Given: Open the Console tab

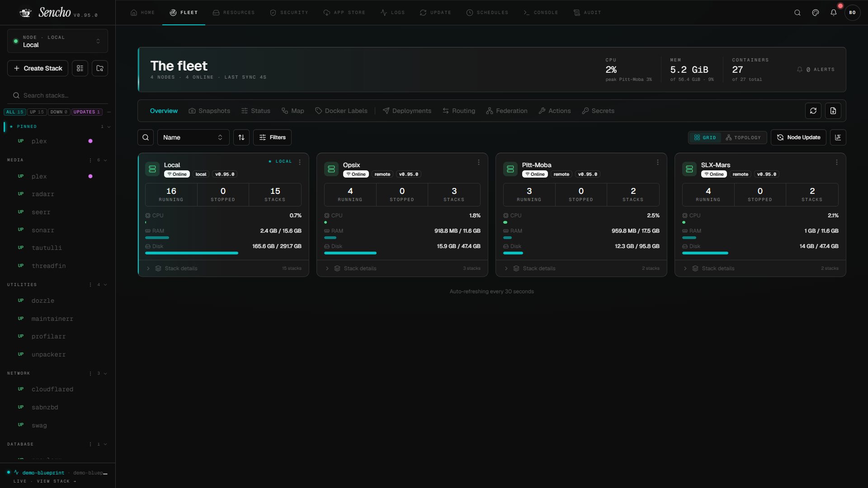Looking at the screenshot, I should 541,13.
